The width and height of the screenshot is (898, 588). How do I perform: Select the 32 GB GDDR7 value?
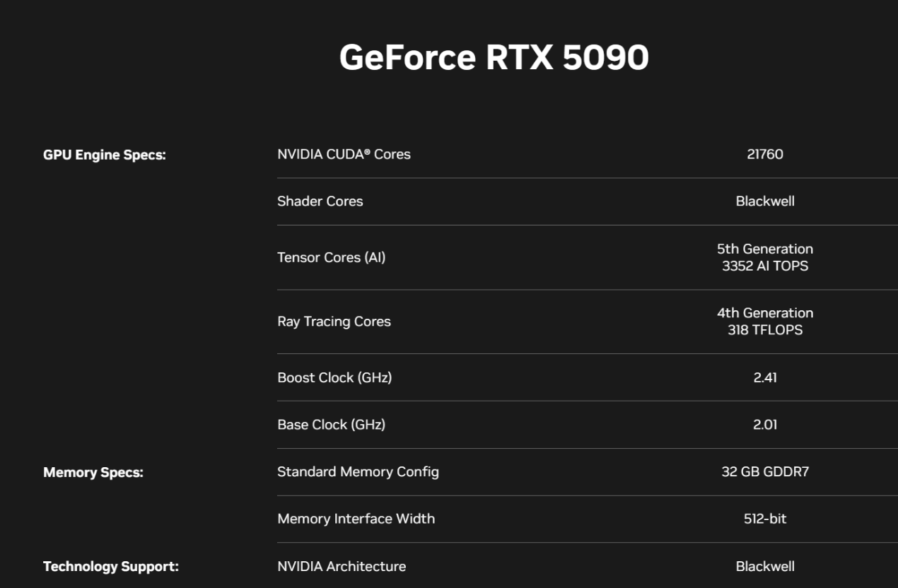(x=765, y=471)
